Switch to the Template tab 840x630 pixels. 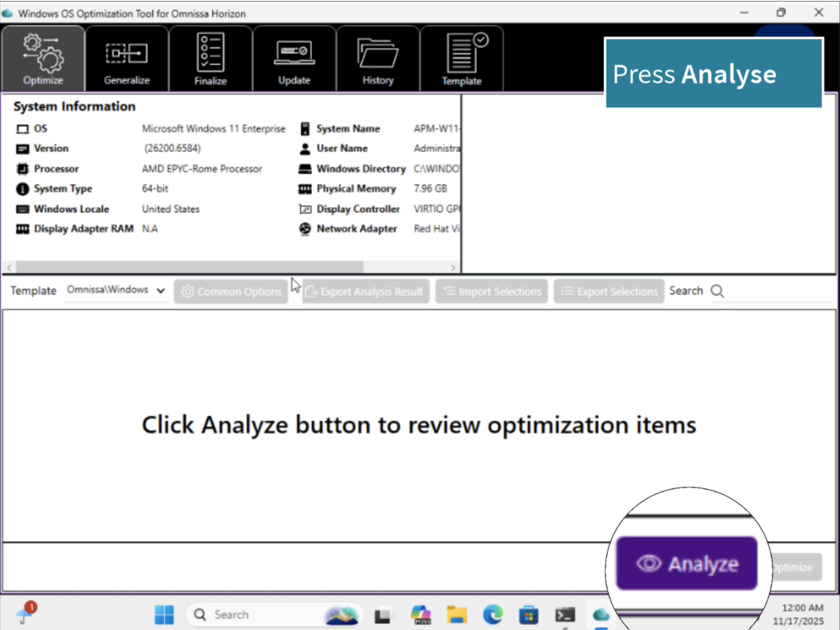coord(462,59)
